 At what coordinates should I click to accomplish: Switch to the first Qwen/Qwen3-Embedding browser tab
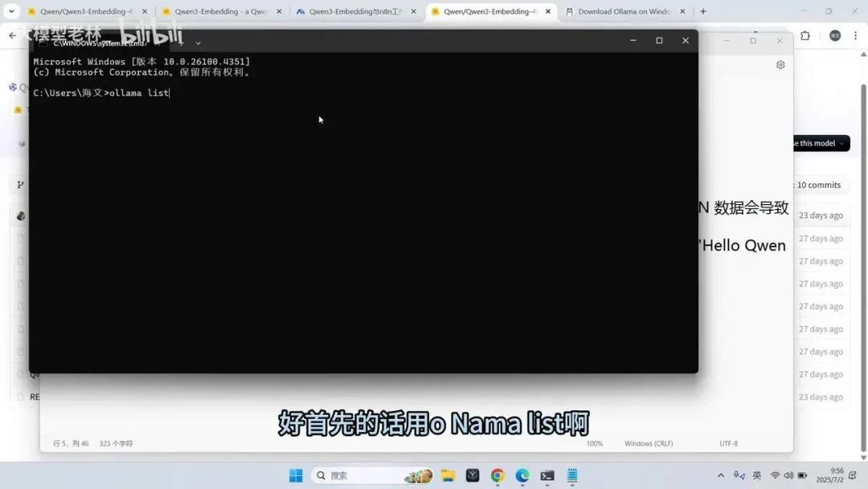pyautogui.click(x=86, y=11)
